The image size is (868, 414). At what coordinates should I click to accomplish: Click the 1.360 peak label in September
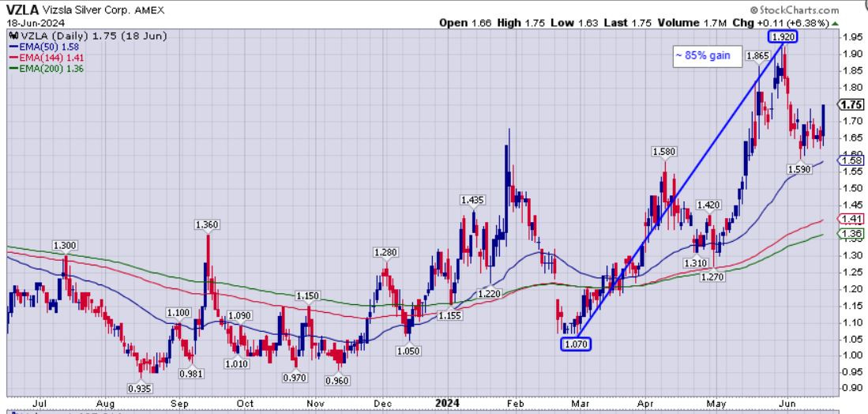(x=208, y=224)
